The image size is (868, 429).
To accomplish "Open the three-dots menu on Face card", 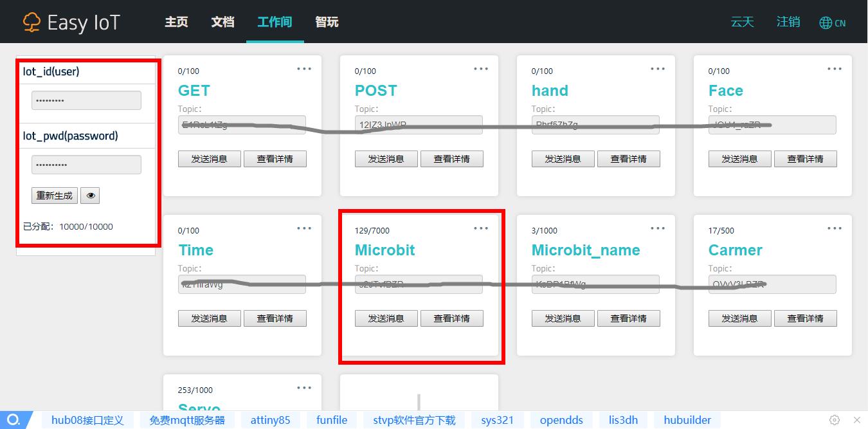I will pyautogui.click(x=835, y=69).
